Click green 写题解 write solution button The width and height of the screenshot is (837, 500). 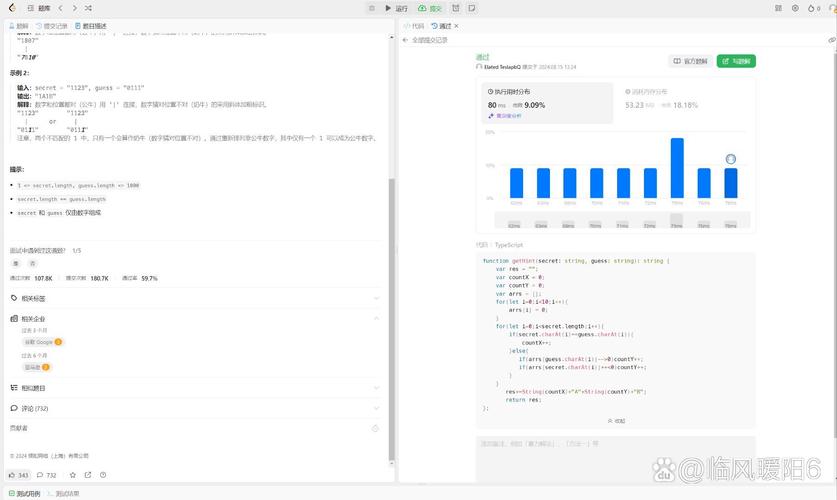736,61
